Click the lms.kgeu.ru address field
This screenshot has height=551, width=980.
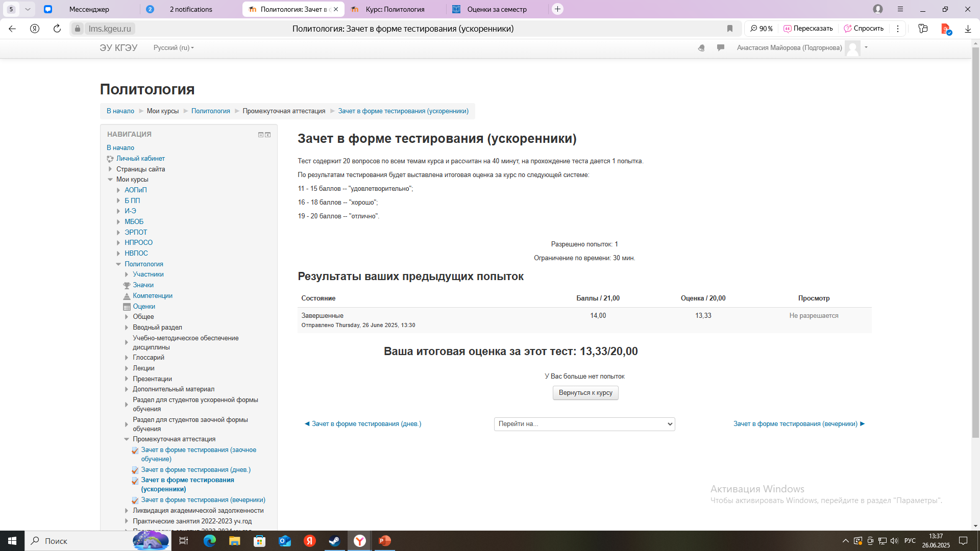click(x=110, y=29)
